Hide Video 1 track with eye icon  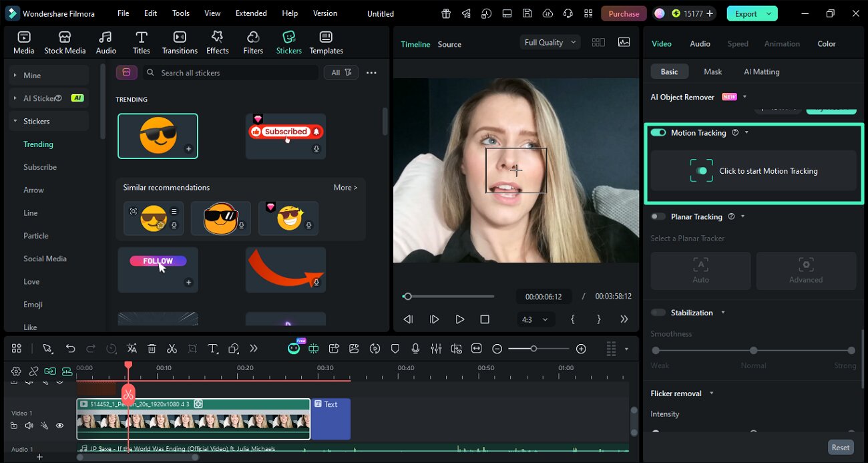coord(59,426)
